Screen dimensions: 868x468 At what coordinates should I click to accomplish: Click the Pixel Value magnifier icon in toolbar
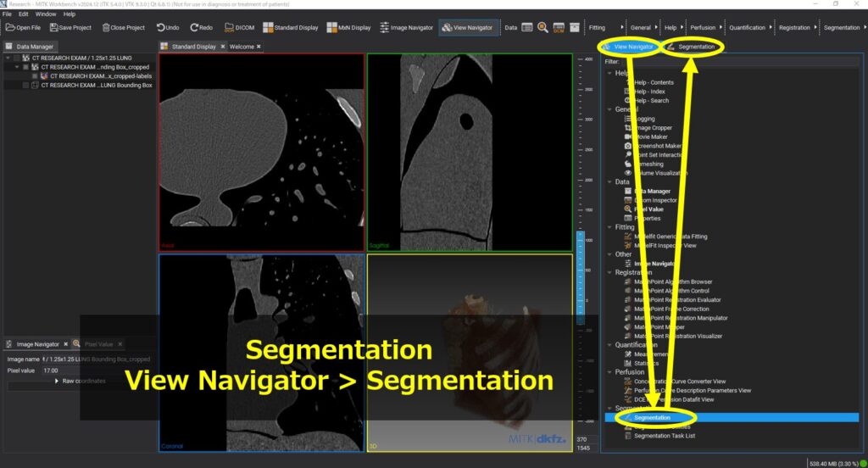tap(543, 27)
